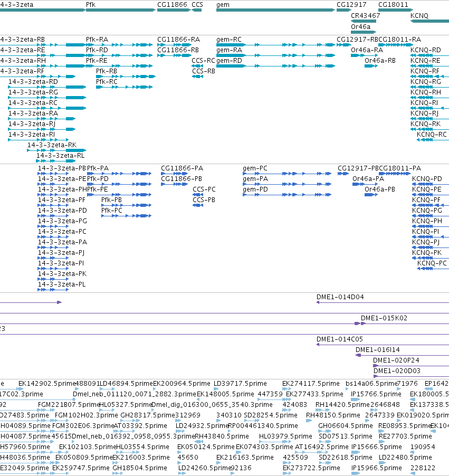The width and height of the screenshot is (449, 476).
Task: Open BAC clone DME1-020D03
Action: pos(397,371)
